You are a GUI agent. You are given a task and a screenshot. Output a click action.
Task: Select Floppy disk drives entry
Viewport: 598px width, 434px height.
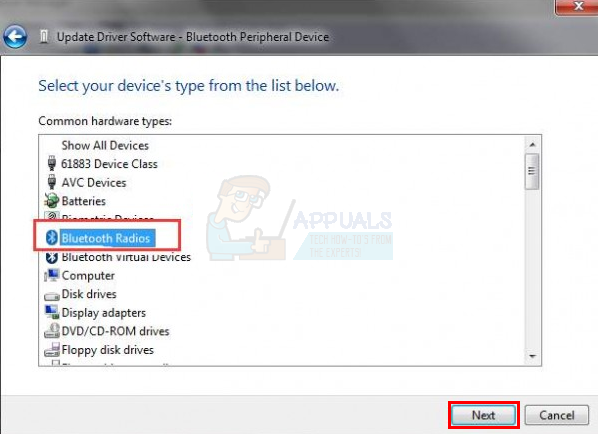pos(108,350)
